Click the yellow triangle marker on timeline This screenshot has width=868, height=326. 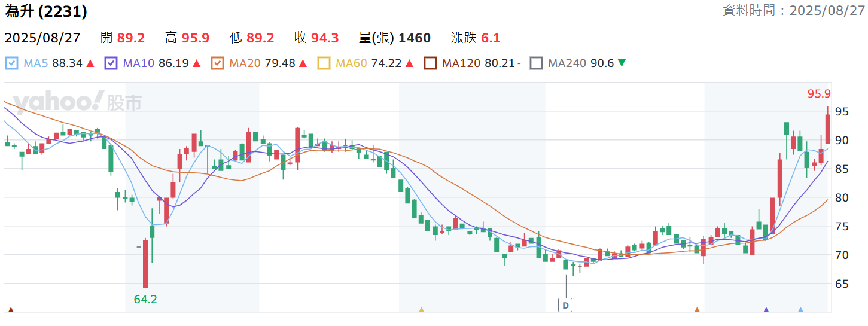coord(421,310)
